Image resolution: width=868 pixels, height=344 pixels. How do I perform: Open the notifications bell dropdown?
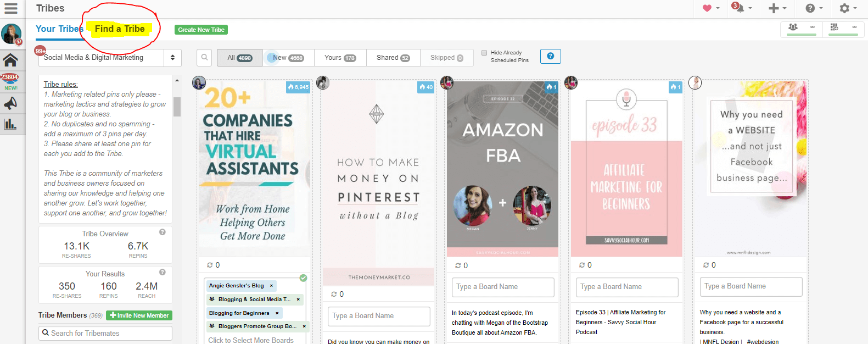point(742,8)
